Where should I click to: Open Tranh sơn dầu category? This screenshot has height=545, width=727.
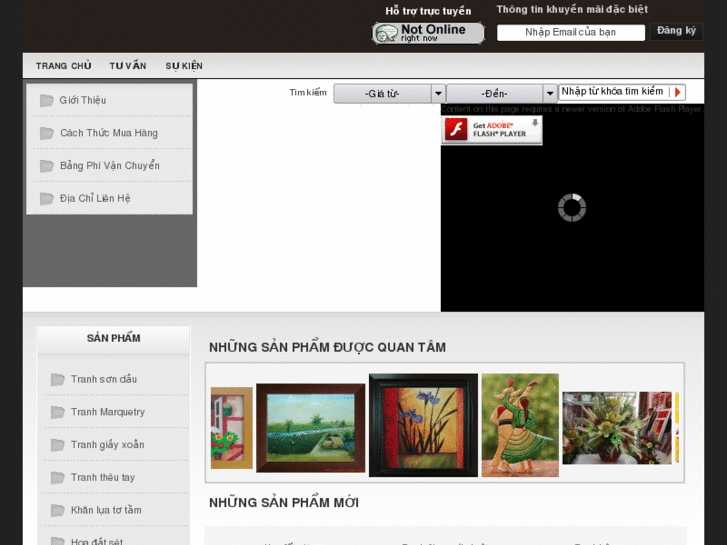pos(104,379)
